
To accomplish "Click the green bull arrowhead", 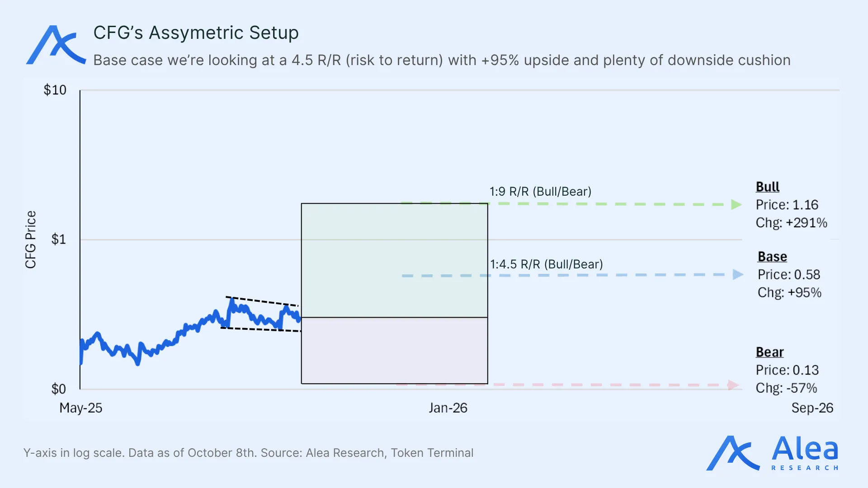I will coord(736,205).
